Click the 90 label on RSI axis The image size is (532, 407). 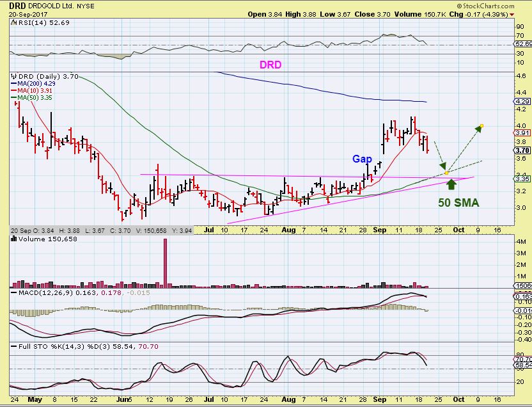520,27
